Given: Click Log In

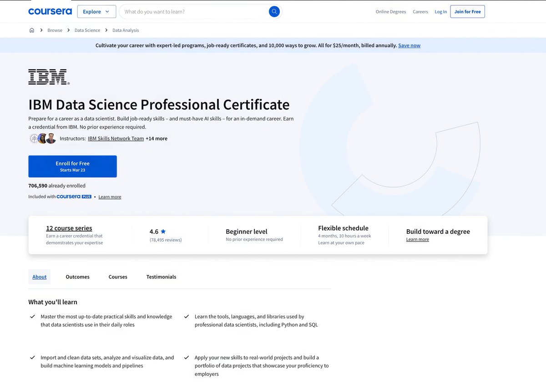Looking at the screenshot, I should coord(441,12).
